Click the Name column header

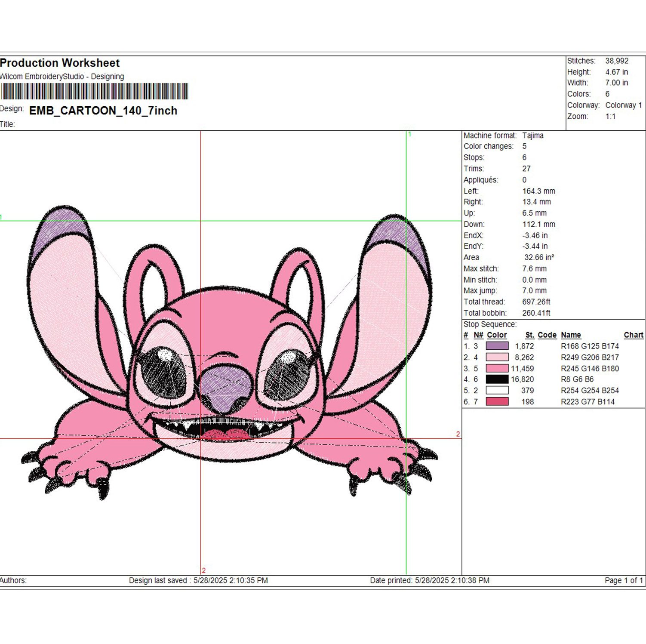571,335
